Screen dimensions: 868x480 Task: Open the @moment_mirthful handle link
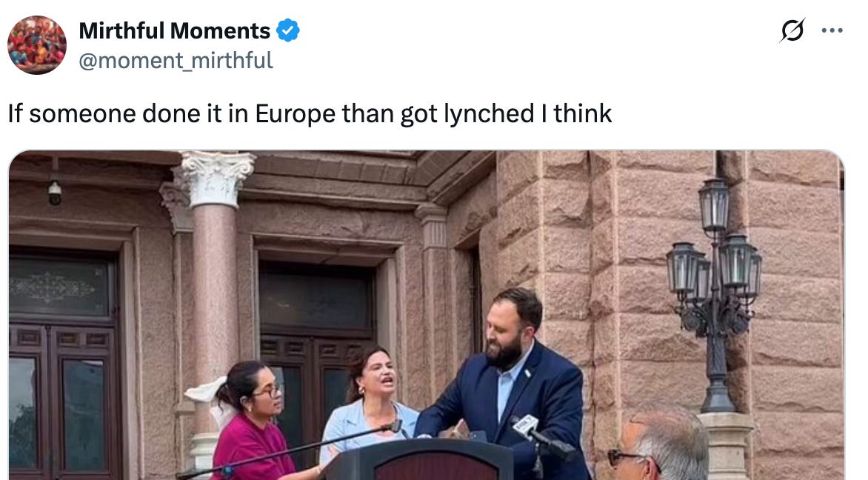(x=176, y=60)
